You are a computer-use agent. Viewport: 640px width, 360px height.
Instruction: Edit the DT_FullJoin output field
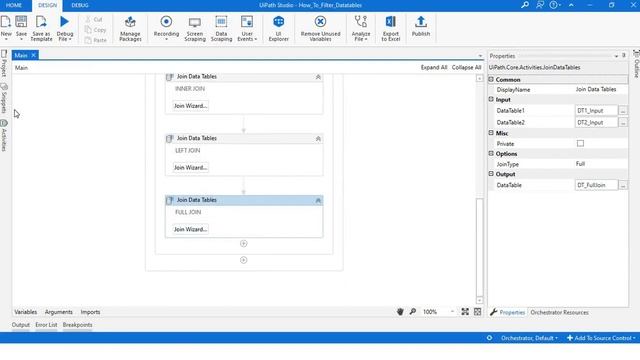coord(596,185)
